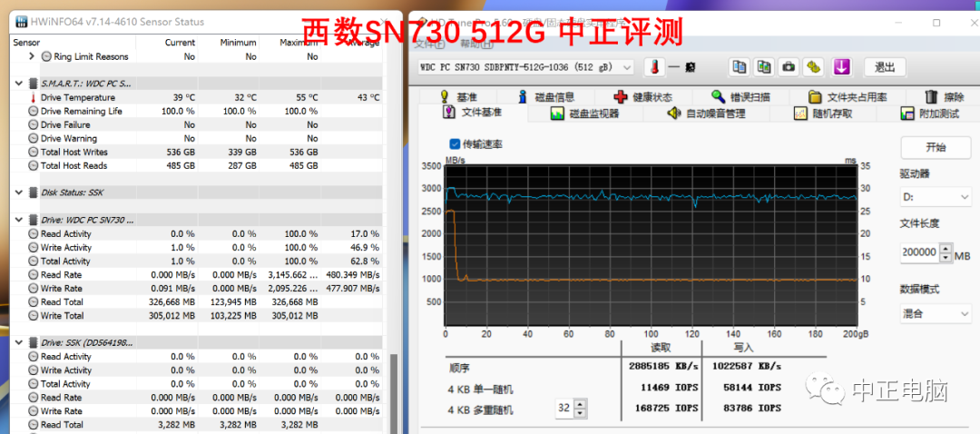Switch to the 磁盘监视器 disk monitor tab
Viewport: 980px width, 434px height.
coord(585,113)
